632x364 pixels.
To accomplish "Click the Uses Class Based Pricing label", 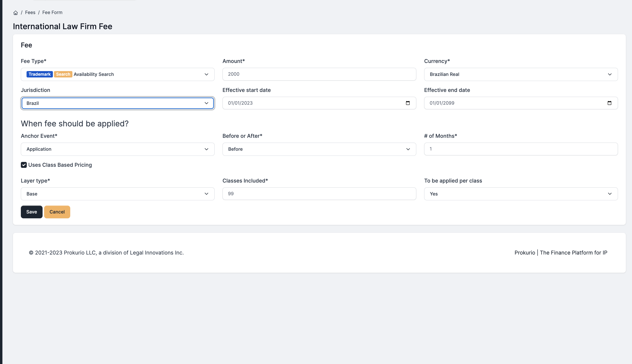I will tap(60, 165).
